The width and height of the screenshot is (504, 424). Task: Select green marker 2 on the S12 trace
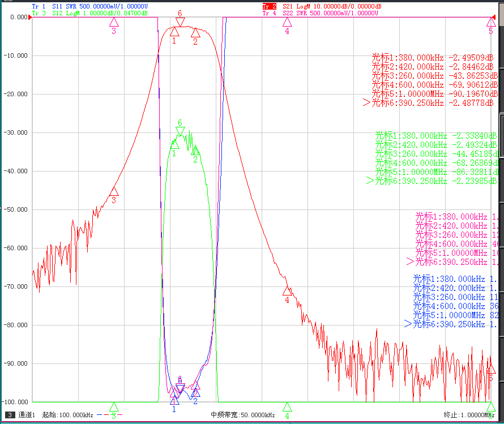(x=195, y=155)
